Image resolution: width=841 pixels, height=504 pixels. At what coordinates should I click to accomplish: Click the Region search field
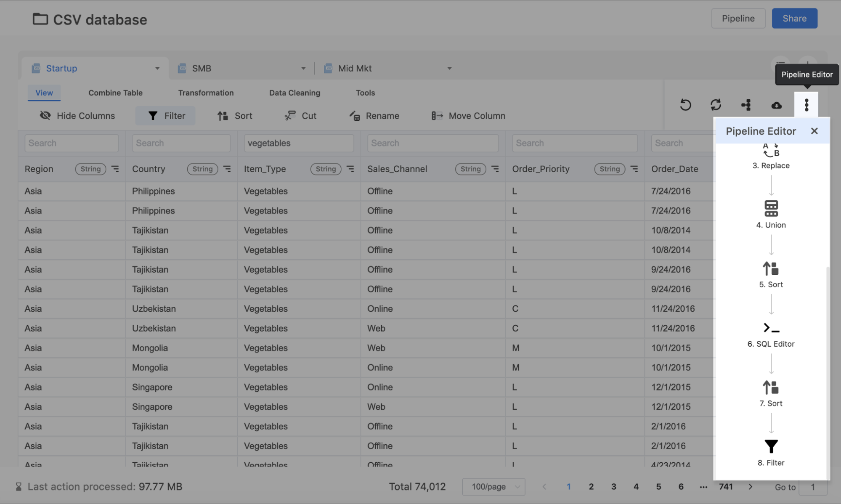tap(72, 143)
